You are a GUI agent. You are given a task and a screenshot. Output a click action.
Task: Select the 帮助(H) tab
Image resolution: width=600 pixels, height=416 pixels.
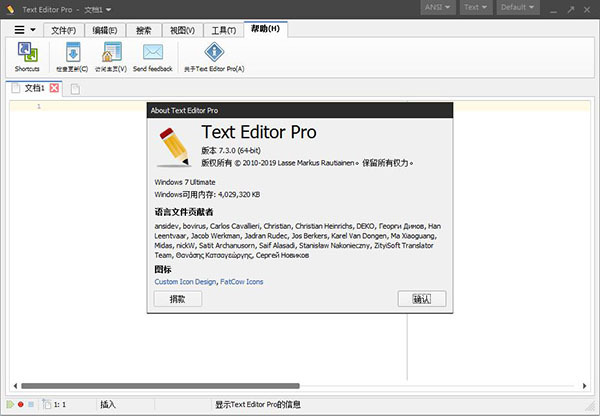pos(265,29)
